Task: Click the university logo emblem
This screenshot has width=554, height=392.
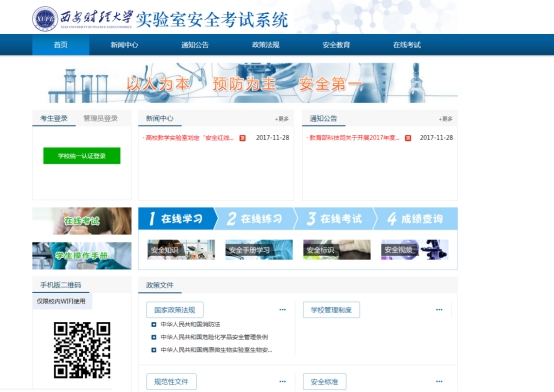Action: [45, 19]
